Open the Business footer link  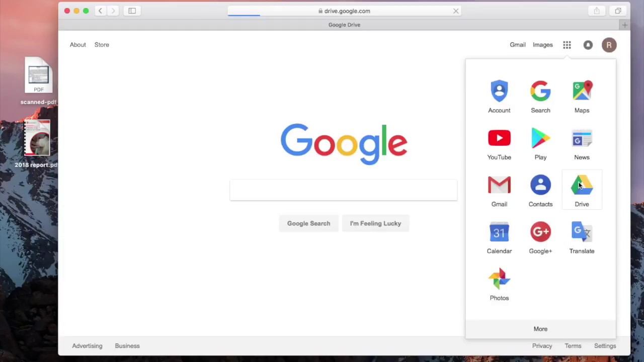click(127, 346)
